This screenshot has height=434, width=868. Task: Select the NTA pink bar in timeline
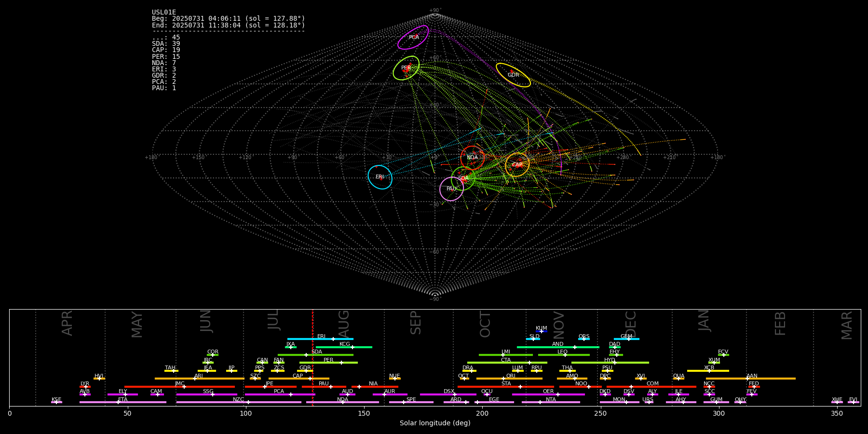(551, 402)
